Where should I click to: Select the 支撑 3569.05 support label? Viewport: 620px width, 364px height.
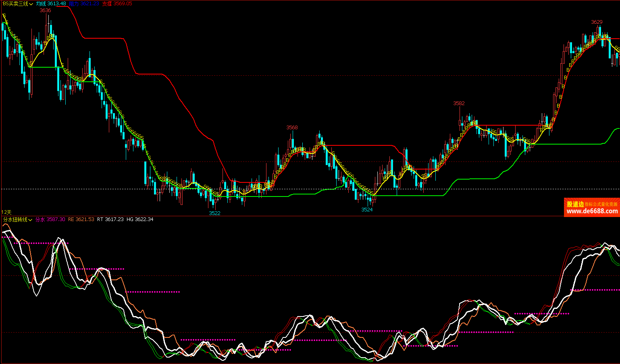(x=117, y=4)
